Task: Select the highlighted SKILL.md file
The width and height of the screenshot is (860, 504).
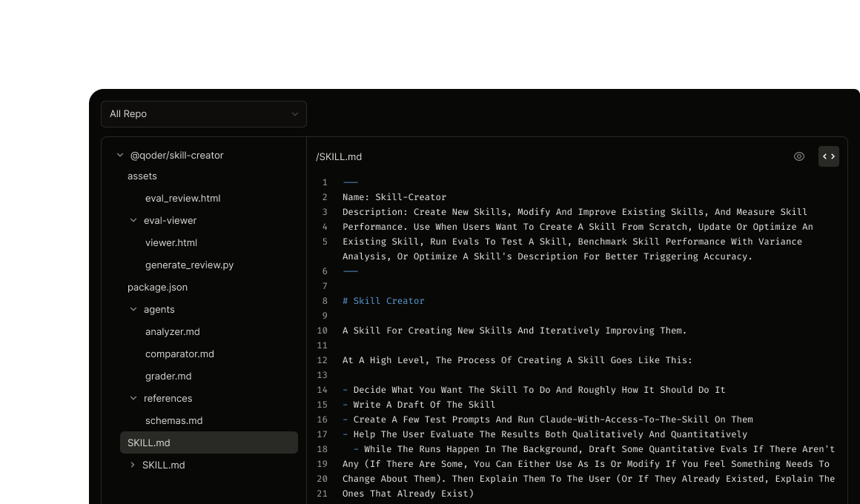Action: (209, 442)
